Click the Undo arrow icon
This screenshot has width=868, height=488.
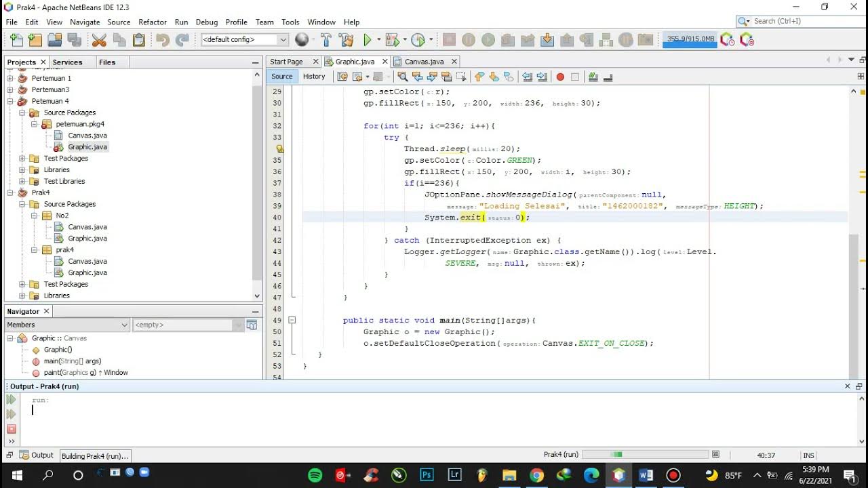pos(162,40)
